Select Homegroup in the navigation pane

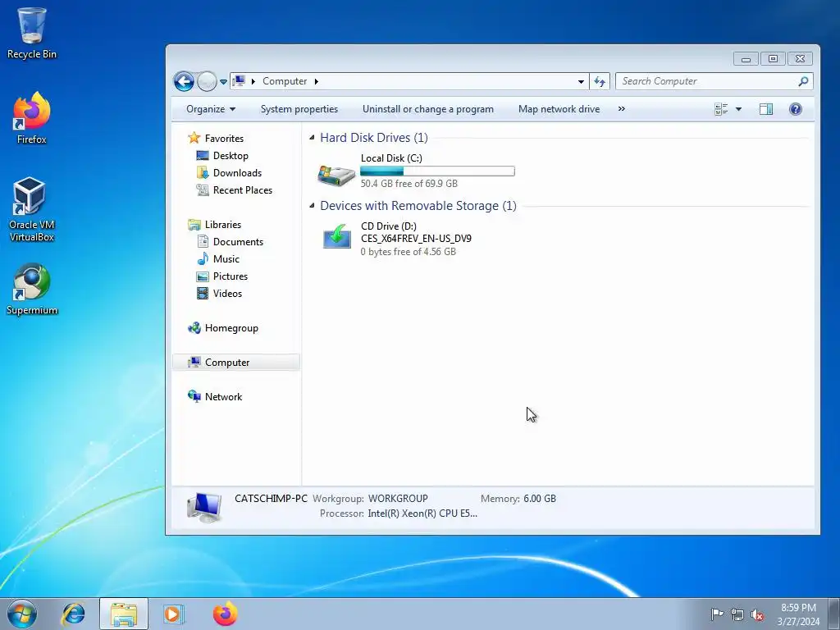[x=231, y=328]
